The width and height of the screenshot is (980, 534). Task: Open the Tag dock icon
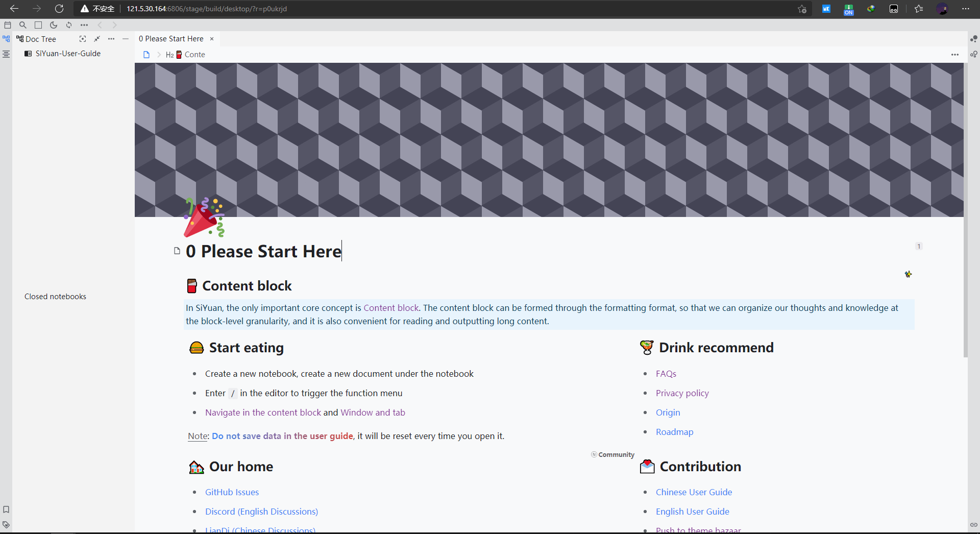tap(6, 525)
